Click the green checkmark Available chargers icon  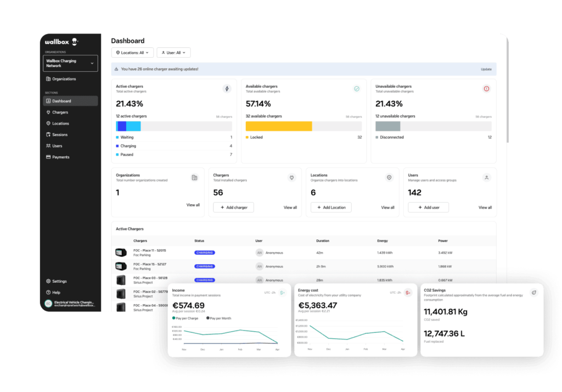click(356, 88)
